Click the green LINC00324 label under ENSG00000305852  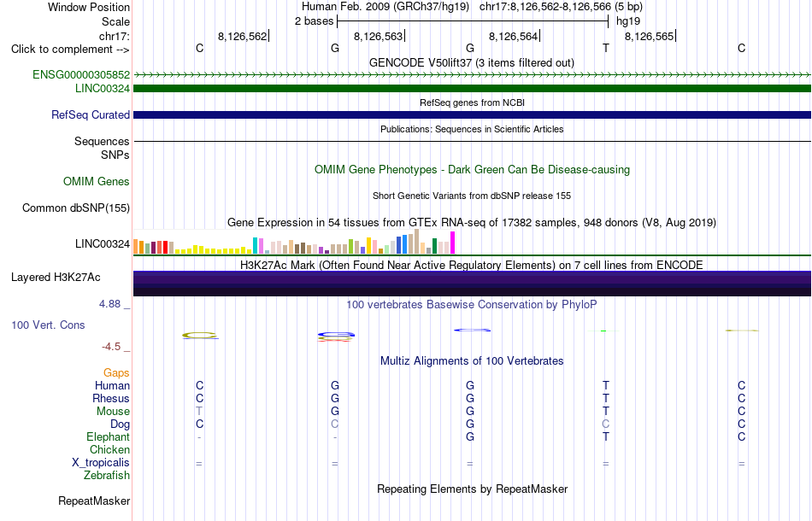[103, 88]
